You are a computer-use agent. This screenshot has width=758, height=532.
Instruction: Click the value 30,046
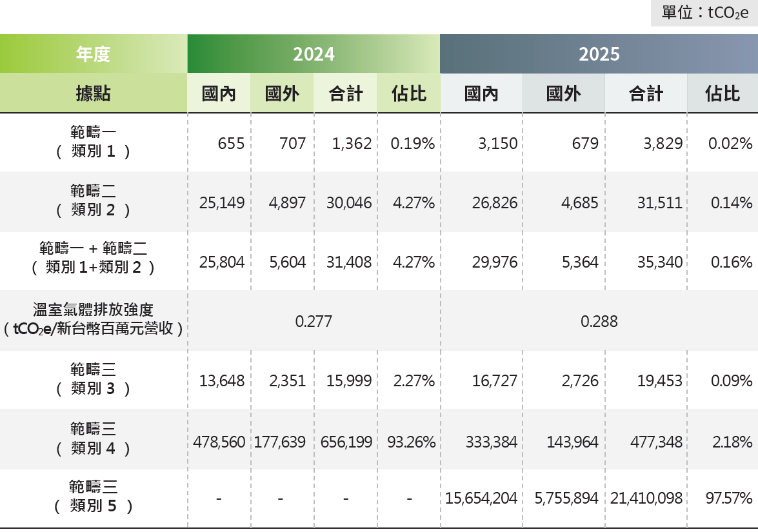[349, 203]
